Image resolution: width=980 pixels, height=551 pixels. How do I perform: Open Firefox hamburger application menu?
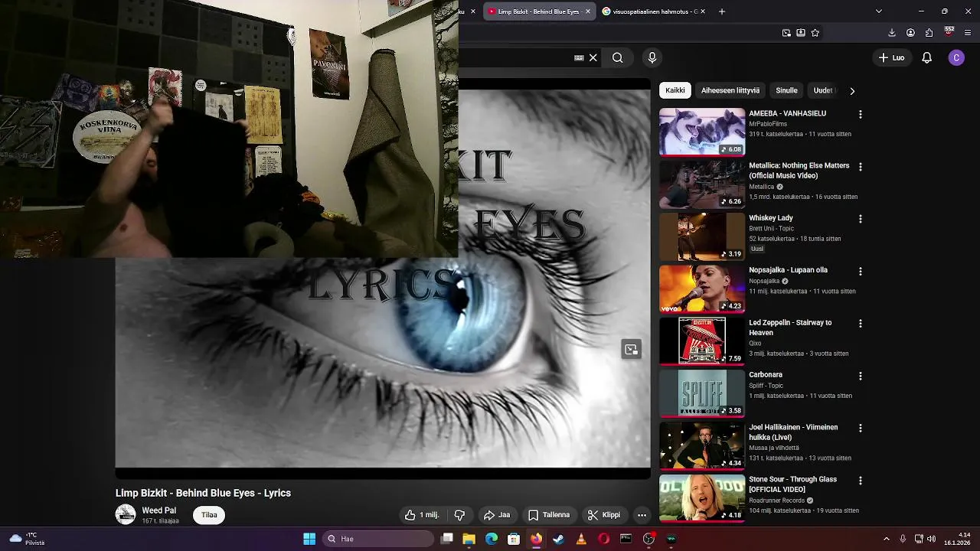click(x=968, y=33)
